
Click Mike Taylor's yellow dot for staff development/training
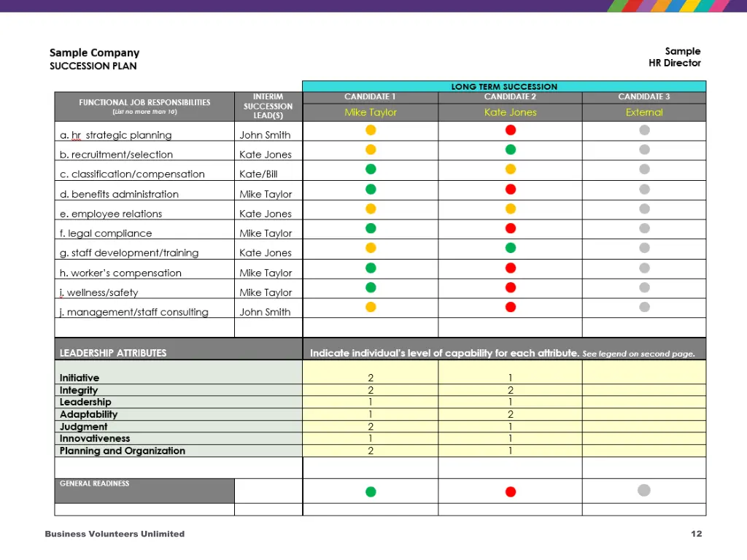coord(371,248)
